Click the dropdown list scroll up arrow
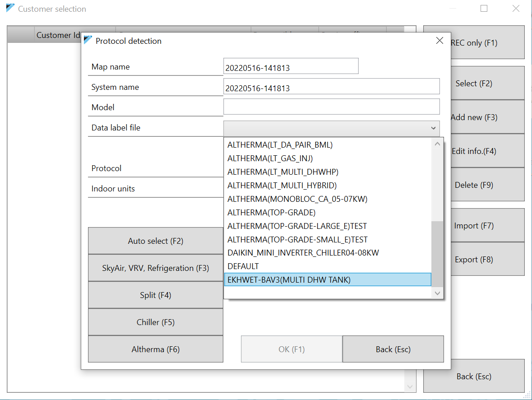The width and height of the screenshot is (532, 400). (x=437, y=144)
